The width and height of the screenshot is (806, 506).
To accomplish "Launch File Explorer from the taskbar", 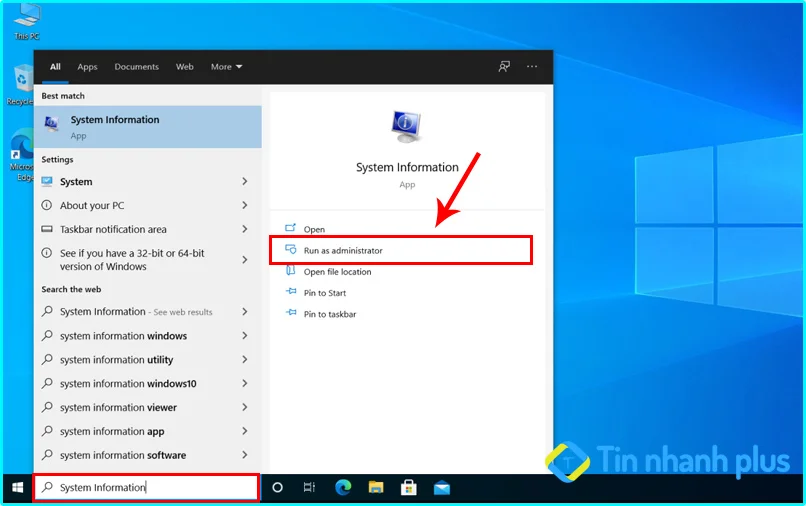I will tap(376, 488).
